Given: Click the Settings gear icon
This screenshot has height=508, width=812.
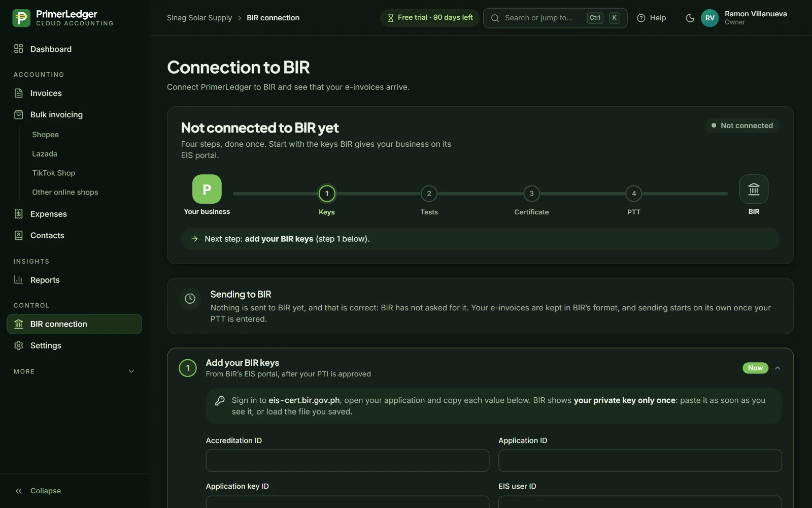Looking at the screenshot, I should pos(19,345).
